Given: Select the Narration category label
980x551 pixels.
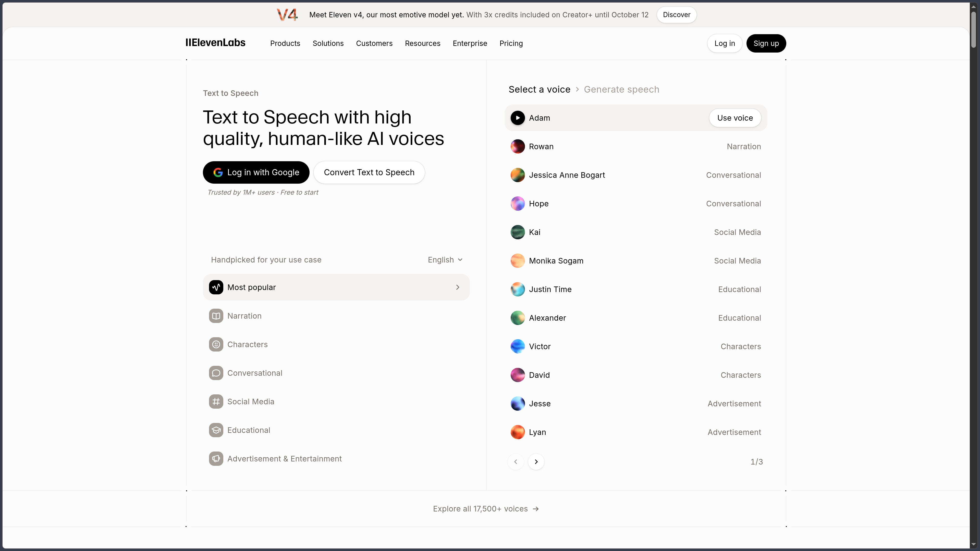Looking at the screenshot, I should coord(244,316).
